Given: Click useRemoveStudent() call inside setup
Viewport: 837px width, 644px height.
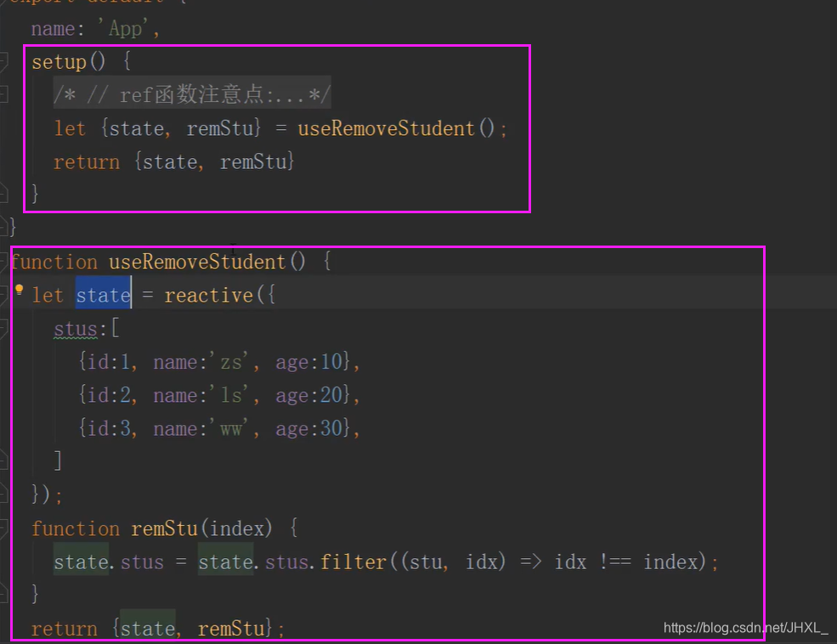Looking at the screenshot, I should click(x=397, y=128).
